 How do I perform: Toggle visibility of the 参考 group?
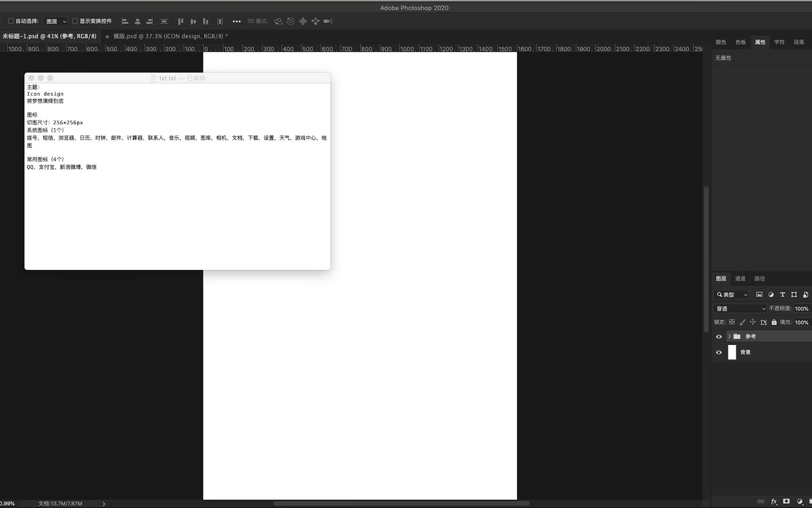point(718,336)
